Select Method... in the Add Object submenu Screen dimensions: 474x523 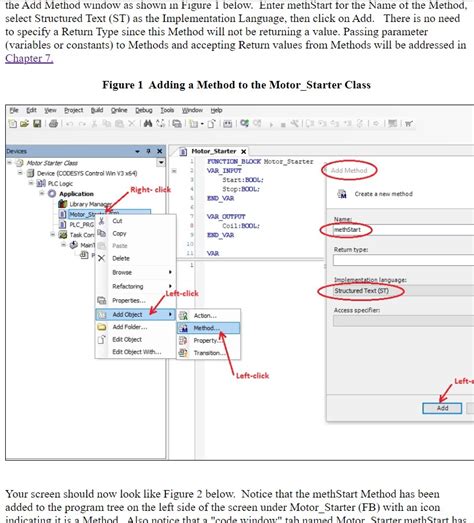208,328
